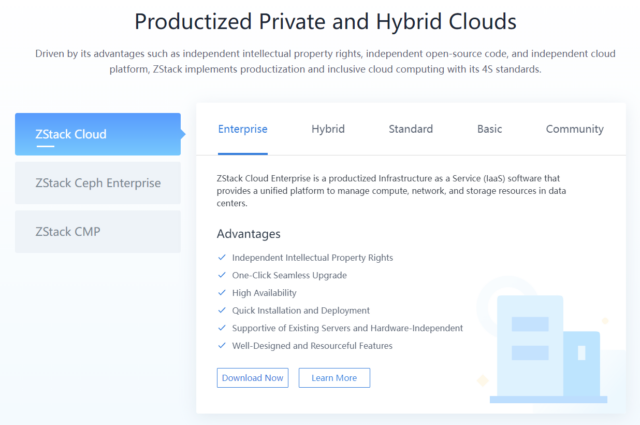Click the Learn More button
640x425 pixels.
click(334, 378)
